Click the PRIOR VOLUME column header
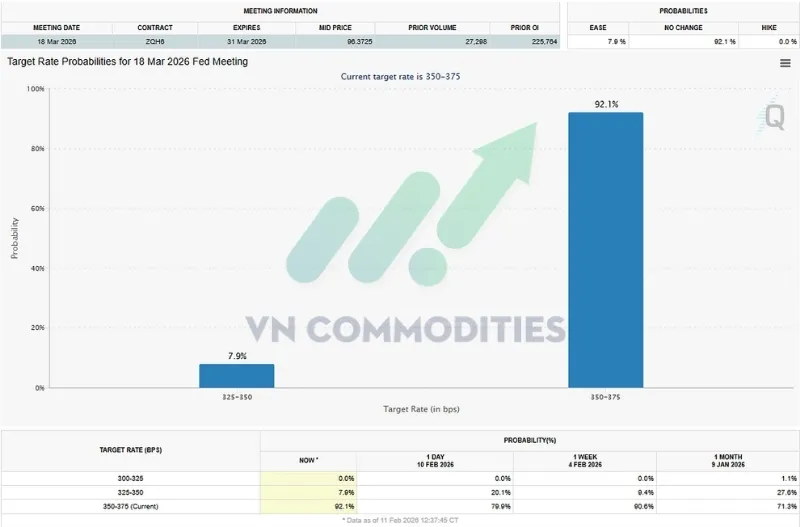The image size is (800, 527). pos(432,28)
